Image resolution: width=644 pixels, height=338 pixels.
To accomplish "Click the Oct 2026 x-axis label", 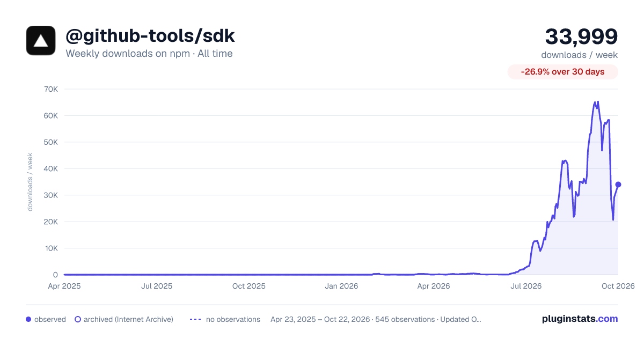I will click(618, 286).
